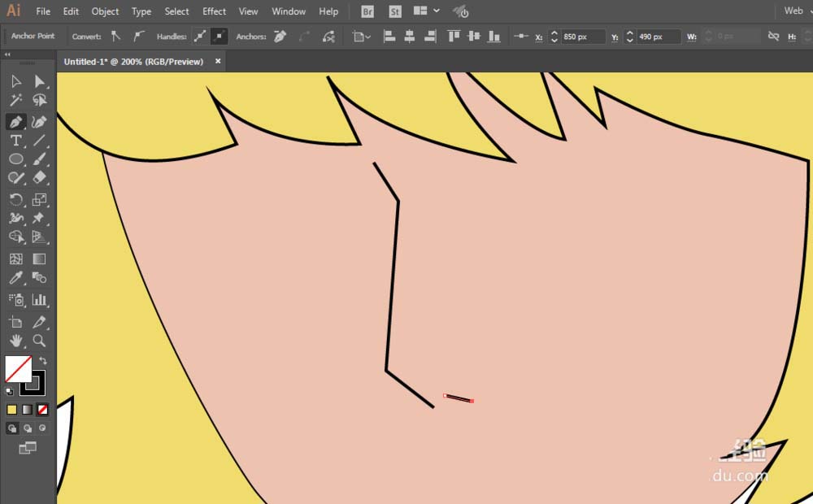Convert selected anchor points to smooth
The image size is (813, 504).
point(138,37)
